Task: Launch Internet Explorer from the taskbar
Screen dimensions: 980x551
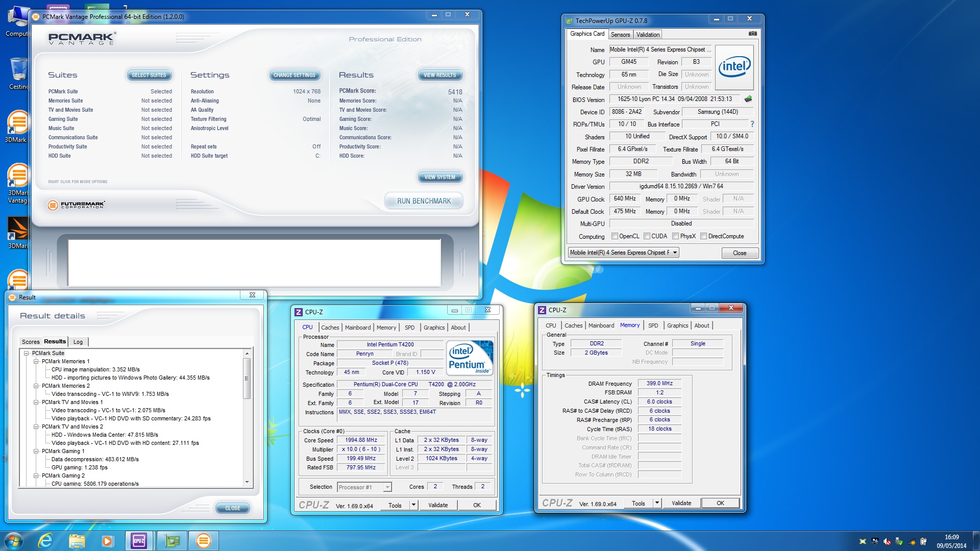Action: [45, 541]
